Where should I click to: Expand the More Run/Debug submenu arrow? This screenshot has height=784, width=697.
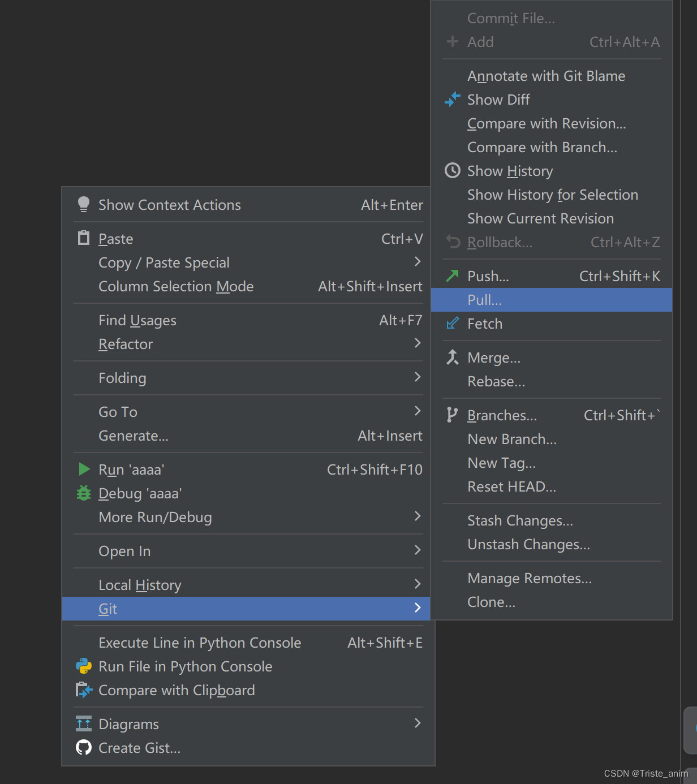(x=418, y=516)
